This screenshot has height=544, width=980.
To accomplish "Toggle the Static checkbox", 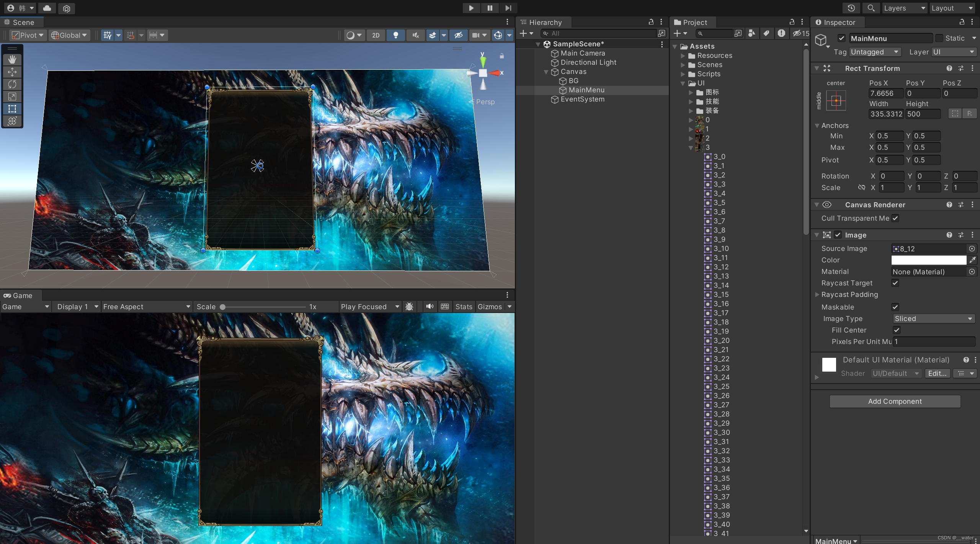I will pyautogui.click(x=939, y=38).
